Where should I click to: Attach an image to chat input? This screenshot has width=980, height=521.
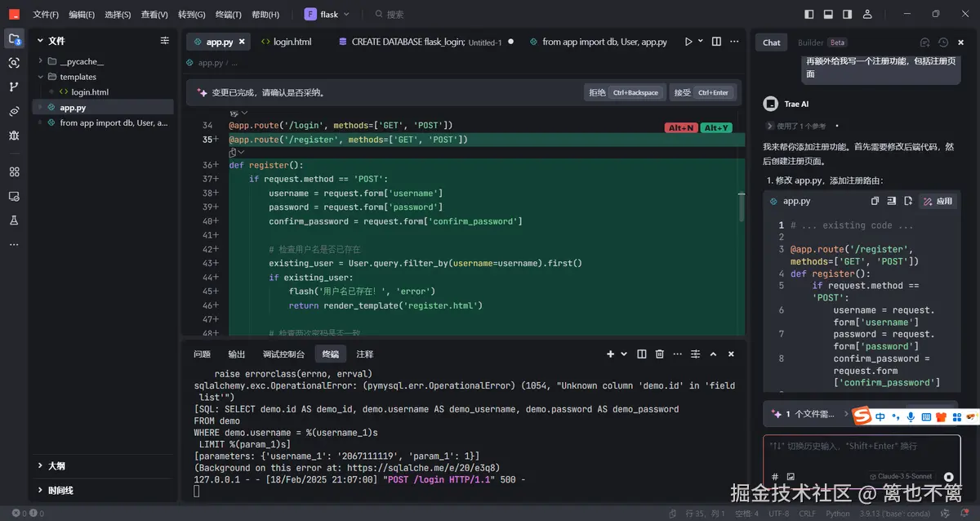point(791,476)
